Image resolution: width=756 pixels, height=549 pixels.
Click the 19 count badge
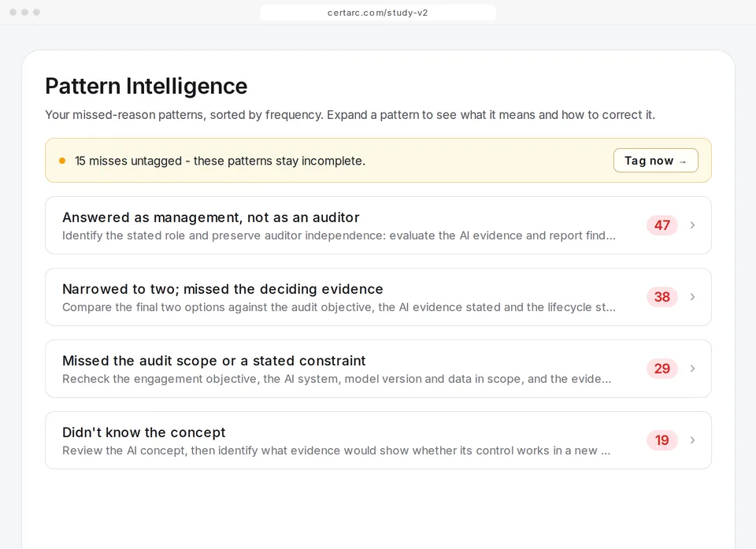[662, 440]
